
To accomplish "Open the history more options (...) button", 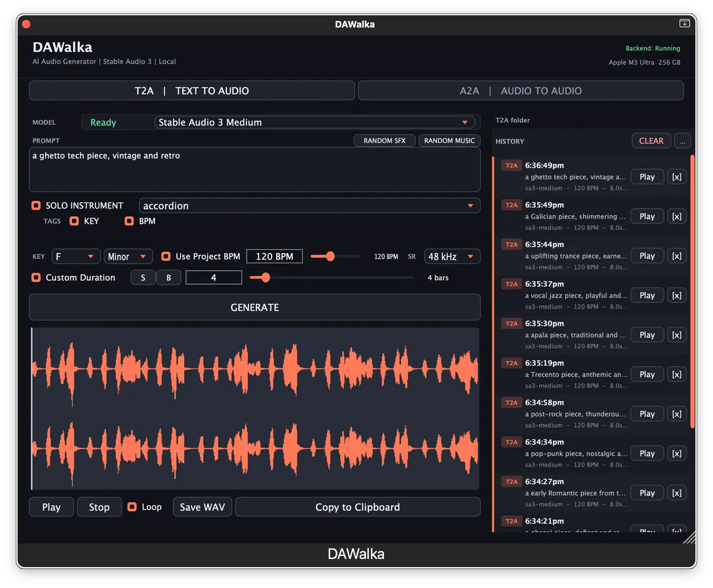I will [682, 141].
